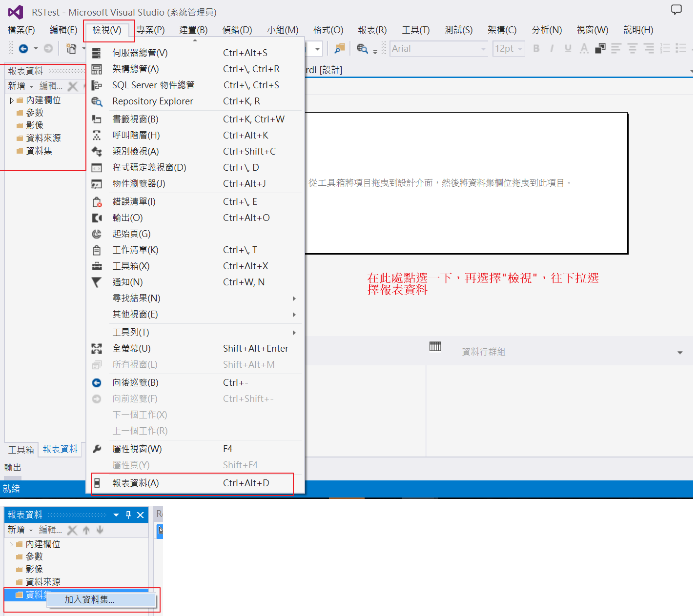This screenshot has height=616, width=697.
Task: Open 通知 notifications window
Action: point(195,282)
